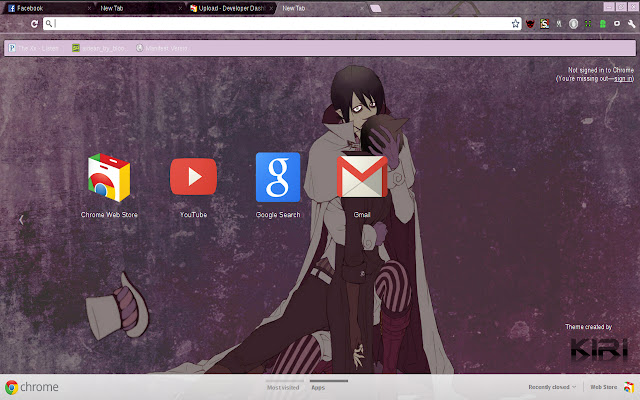The image size is (640, 400).
Task: Focus the address bar input
Action: (x=282, y=24)
